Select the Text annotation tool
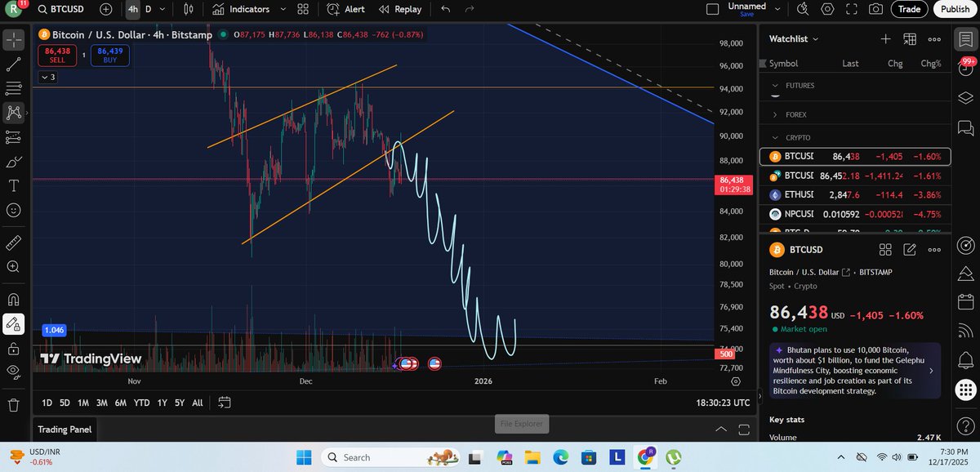The width and height of the screenshot is (980, 472). [14, 185]
